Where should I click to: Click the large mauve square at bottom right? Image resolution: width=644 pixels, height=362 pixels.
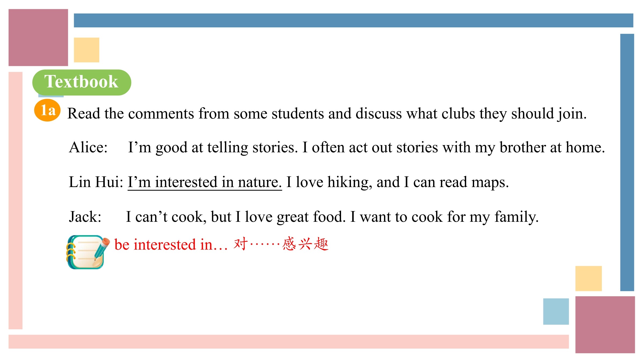coord(605,325)
